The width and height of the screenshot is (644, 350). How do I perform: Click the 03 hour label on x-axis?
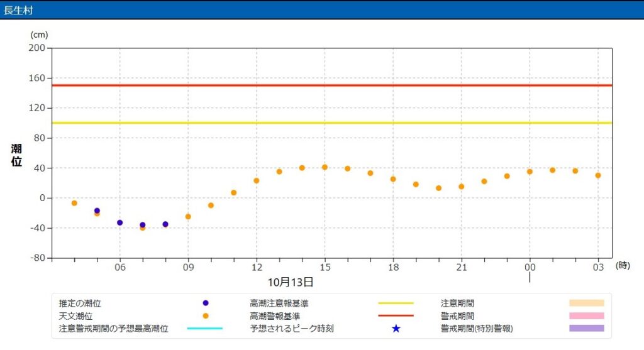click(598, 267)
